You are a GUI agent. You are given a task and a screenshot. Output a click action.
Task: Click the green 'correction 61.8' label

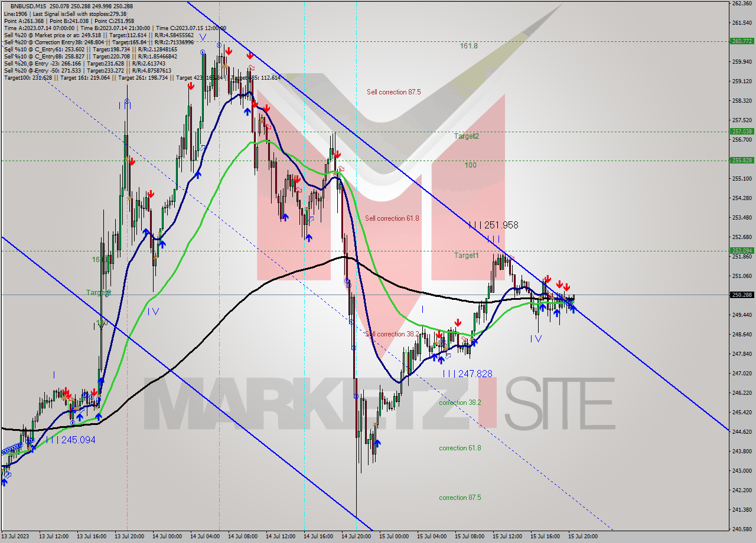tap(460, 448)
